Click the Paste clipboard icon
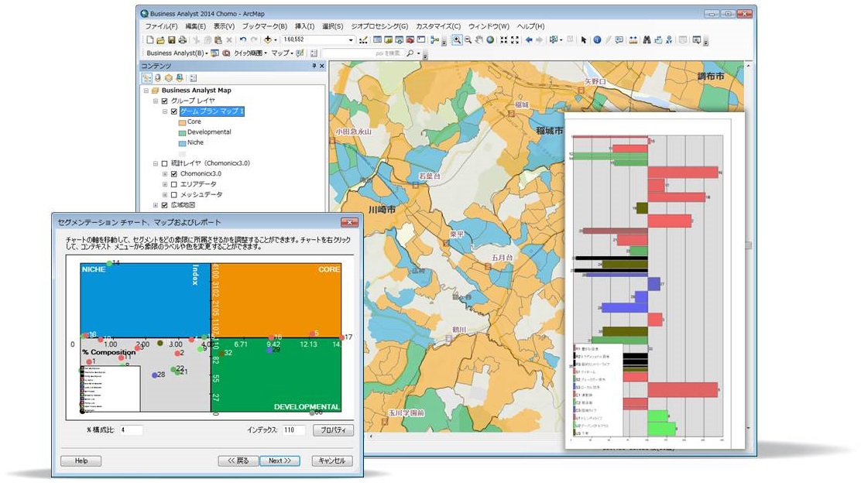This screenshot has height=486, width=868. point(218,39)
